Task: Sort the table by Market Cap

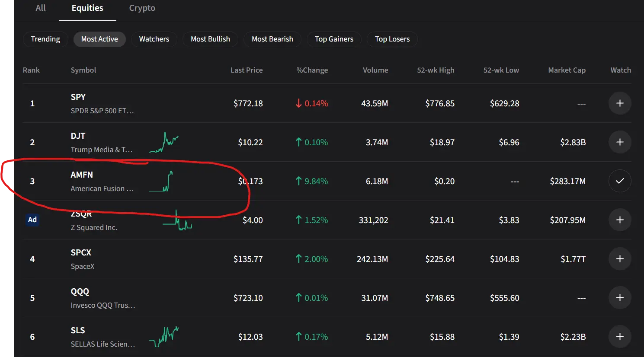Action: (x=567, y=70)
